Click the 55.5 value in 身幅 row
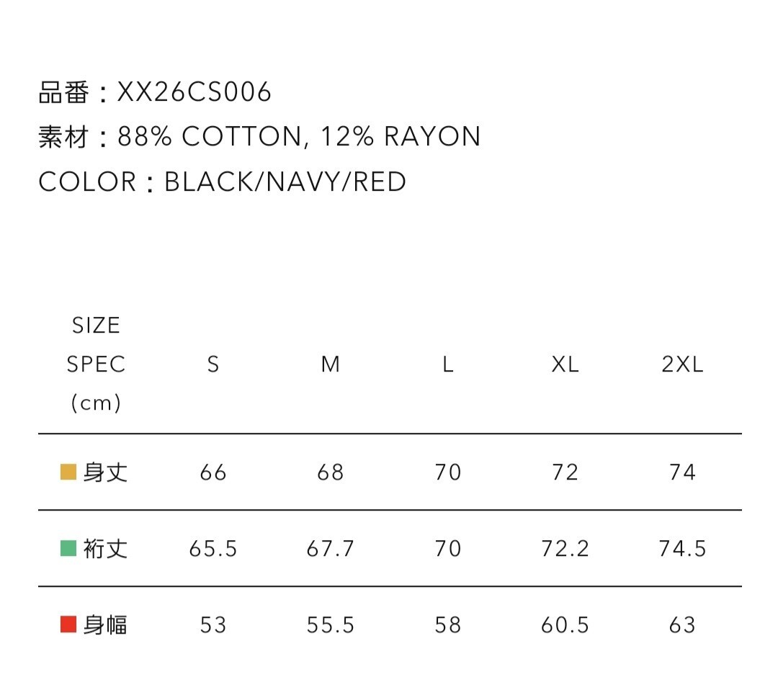 point(331,624)
